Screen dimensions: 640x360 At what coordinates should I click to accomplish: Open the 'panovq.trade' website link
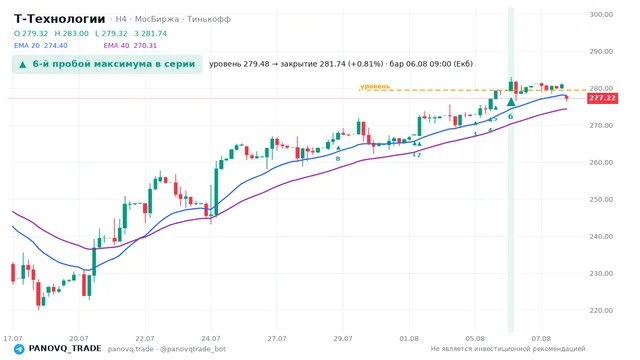pos(131,349)
